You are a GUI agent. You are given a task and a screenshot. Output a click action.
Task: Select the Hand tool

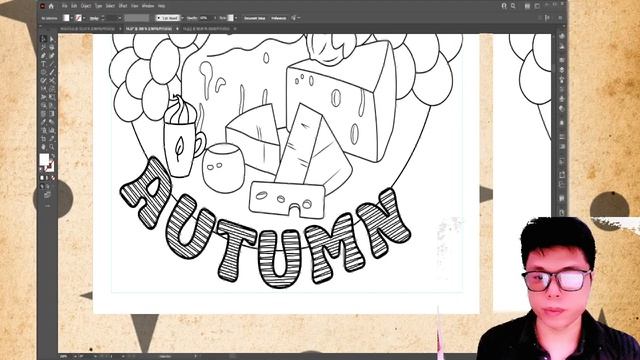(x=44, y=147)
